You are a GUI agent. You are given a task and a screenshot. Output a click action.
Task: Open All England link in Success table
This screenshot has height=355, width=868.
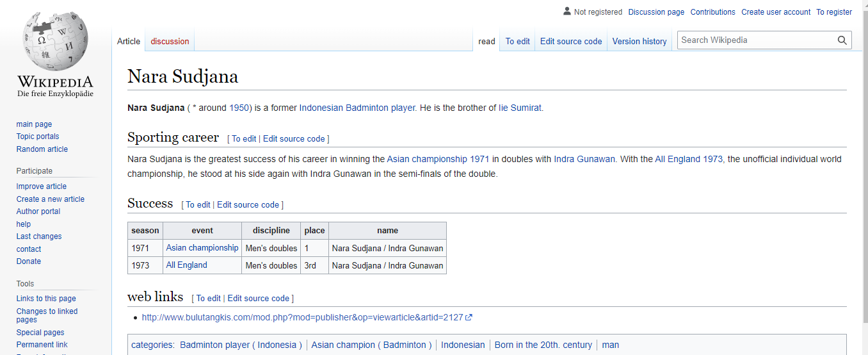click(186, 265)
